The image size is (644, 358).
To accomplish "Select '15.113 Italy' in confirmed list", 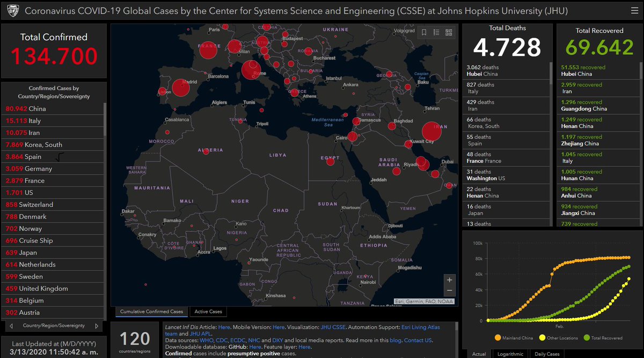I will 53,121.
